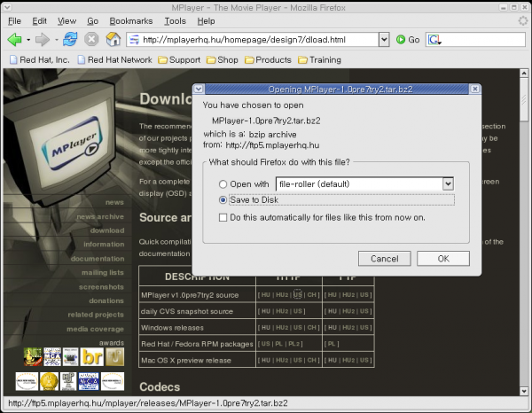The width and height of the screenshot is (532, 413).
Task: Click the Google search engine icon
Action: pyautogui.click(x=434, y=40)
